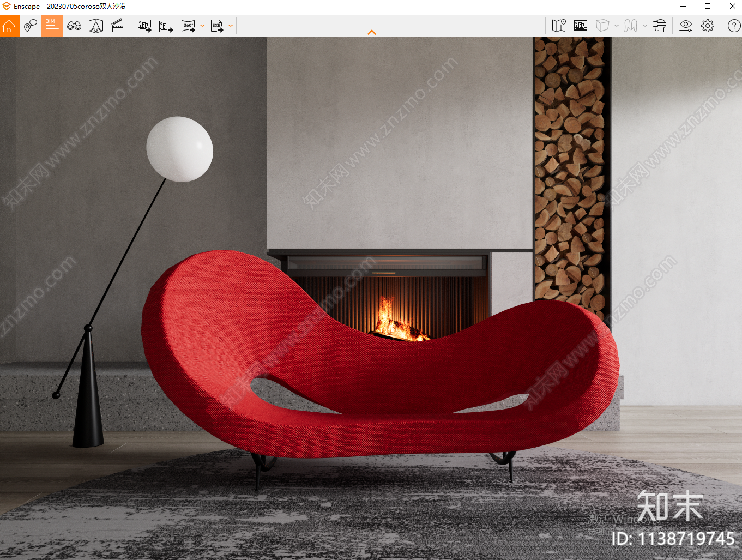Screen dimensions: 742x560
Task: Click the grayed-out cube projection icon
Action: [602, 26]
